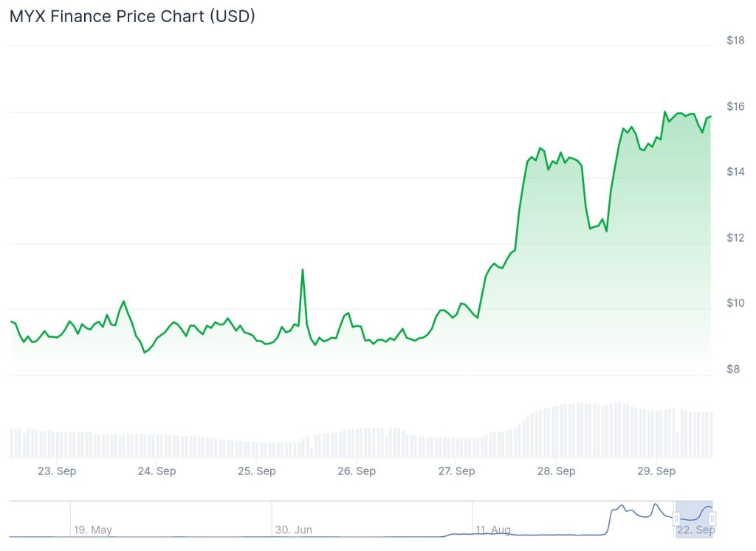This screenshot has height=551, width=756.
Task: Click the 11. Aug marker in the navigator
Action: coord(492,530)
